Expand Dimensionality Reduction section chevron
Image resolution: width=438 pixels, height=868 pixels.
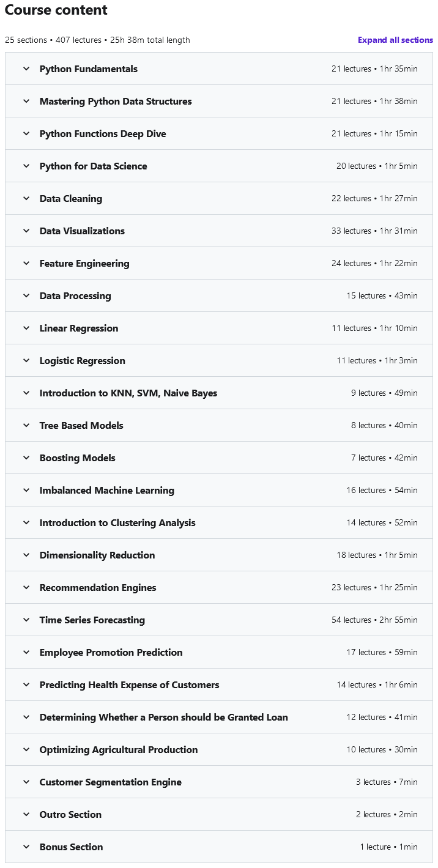(26, 555)
